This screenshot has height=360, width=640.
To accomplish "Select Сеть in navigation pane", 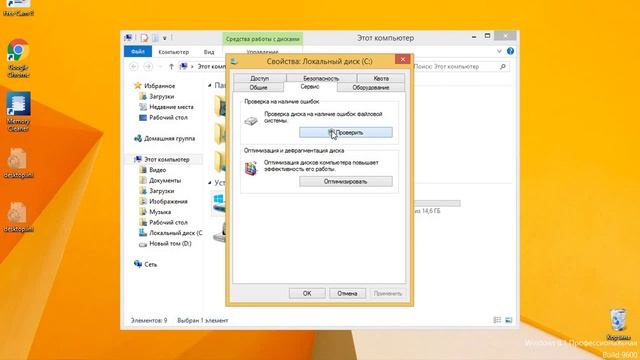I will pos(145,264).
